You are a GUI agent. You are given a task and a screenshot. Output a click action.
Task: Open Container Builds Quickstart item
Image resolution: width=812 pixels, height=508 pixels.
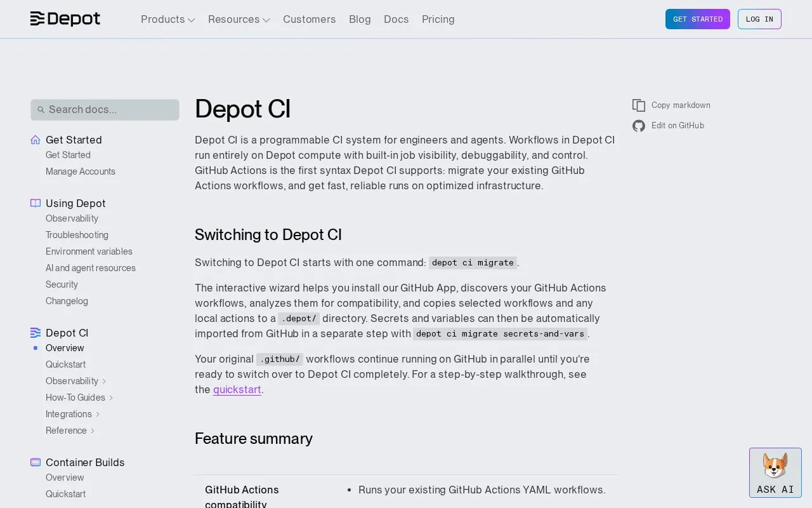[65, 494]
